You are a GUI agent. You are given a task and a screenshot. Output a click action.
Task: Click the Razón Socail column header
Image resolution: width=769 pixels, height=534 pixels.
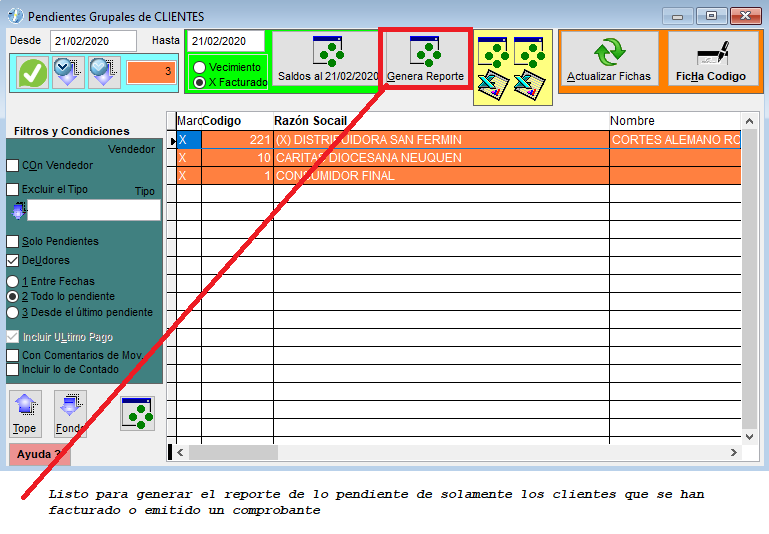click(x=441, y=121)
